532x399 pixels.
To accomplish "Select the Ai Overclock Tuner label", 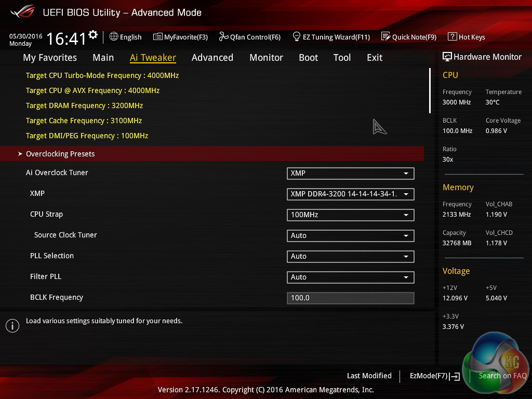I will coord(57,172).
